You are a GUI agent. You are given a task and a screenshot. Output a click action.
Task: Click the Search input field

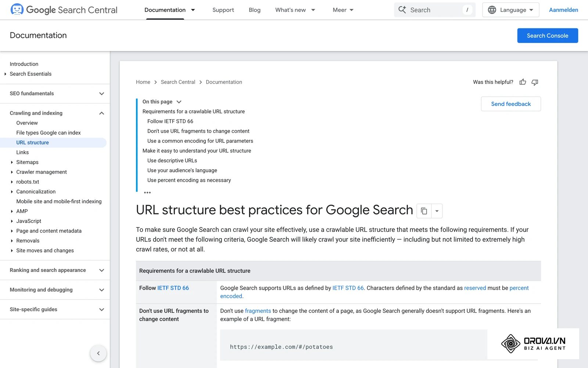(x=435, y=10)
